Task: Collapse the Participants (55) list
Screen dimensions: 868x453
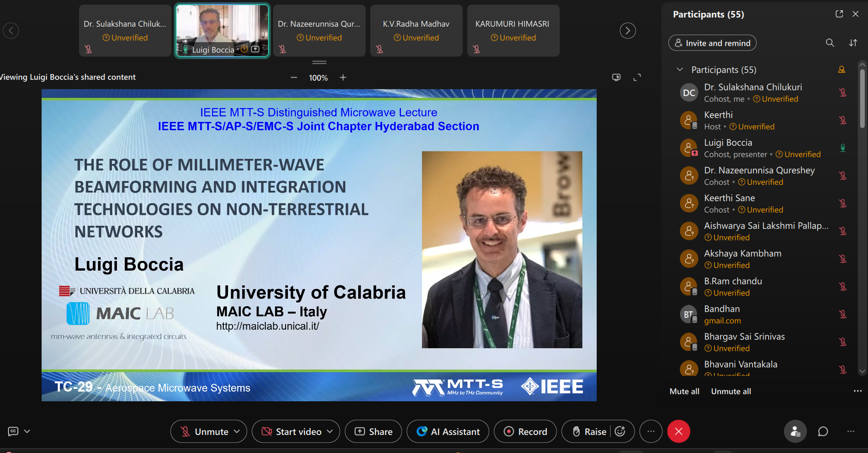Action: [x=679, y=70]
